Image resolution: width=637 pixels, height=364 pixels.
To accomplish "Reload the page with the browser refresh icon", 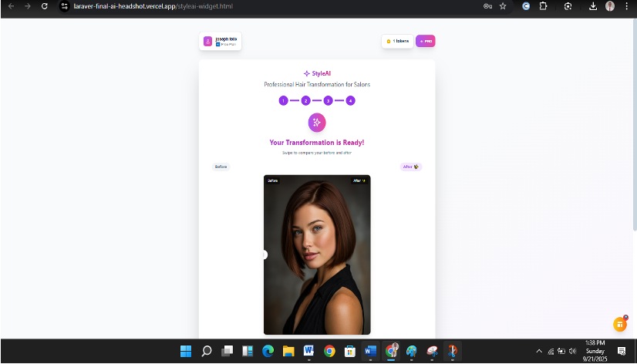I will tap(44, 6).
